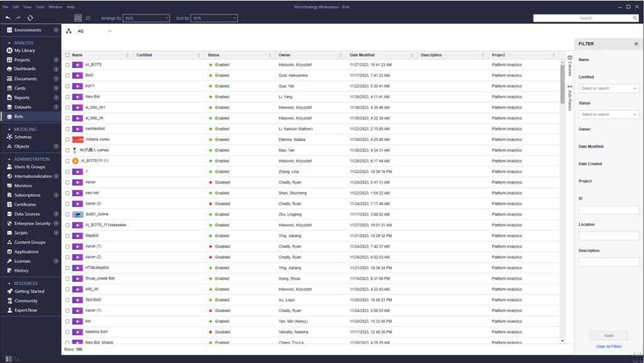The image size is (644, 363).
Task: Open the Window menu
Action: click(x=55, y=7)
